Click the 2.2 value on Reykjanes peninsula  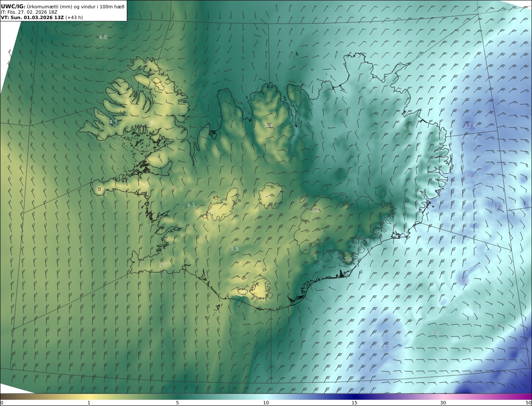coord(163,264)
